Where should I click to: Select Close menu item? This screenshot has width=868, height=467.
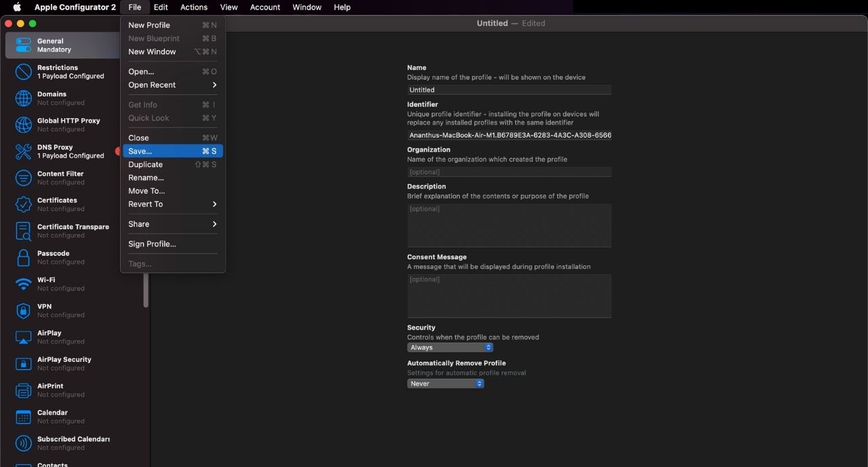click(173, 138)
